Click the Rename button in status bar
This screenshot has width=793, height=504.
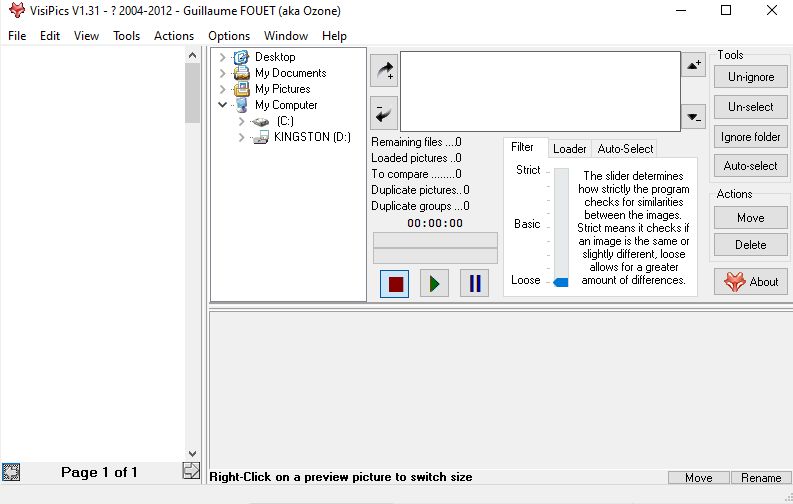click(761, 478)
